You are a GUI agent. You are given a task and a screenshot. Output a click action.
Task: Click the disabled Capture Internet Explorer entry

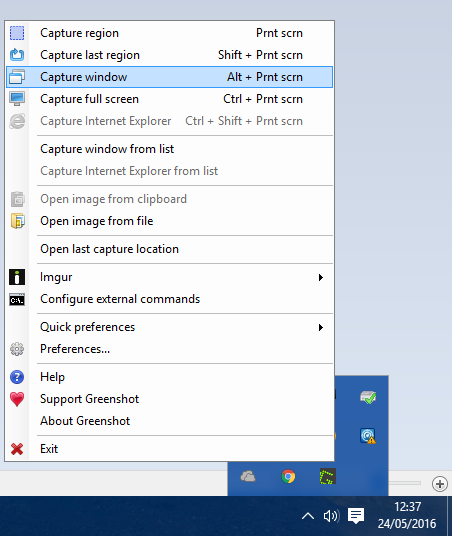(x=169, y=121)
